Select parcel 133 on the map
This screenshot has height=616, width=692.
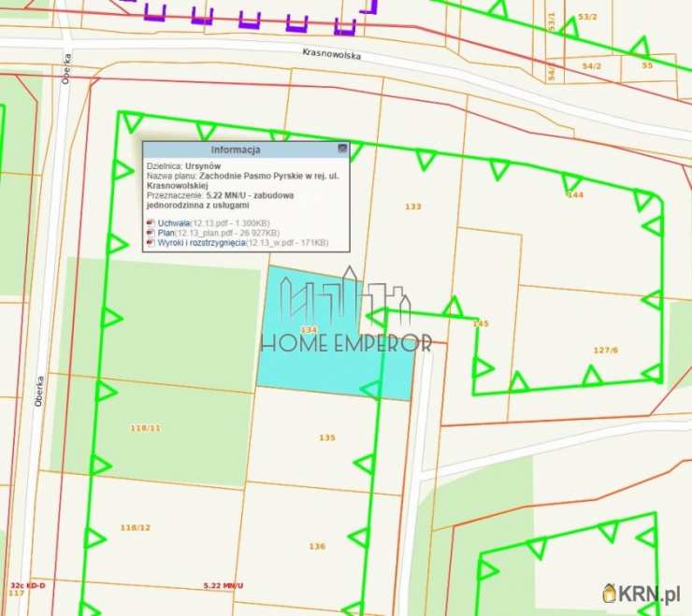pos(413,207)
